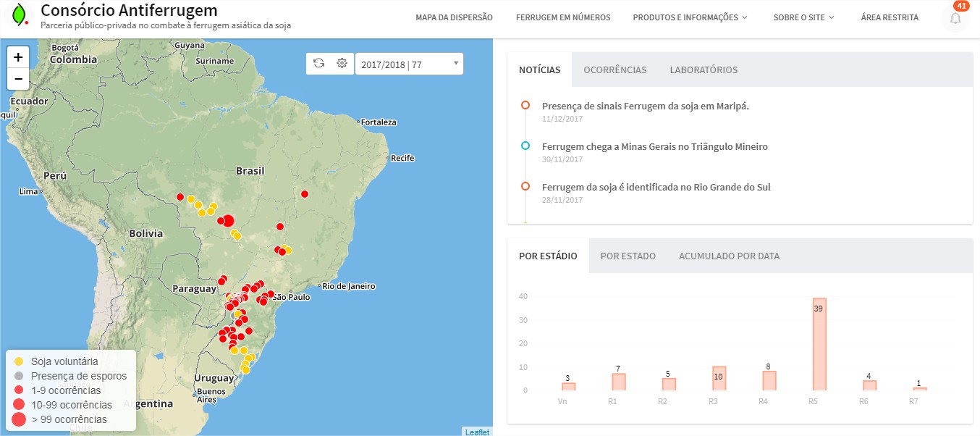Open the map settings gear icon
Viewport: 980px width, 436px height.
click(x=342, y=64)
